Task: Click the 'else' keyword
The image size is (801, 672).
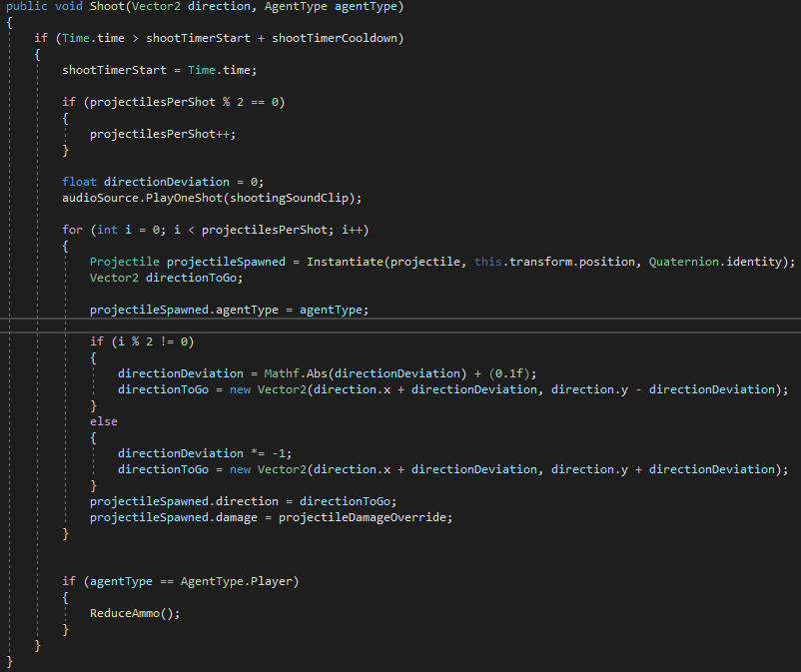Action: pyautogui.click(x=104, y=421)
